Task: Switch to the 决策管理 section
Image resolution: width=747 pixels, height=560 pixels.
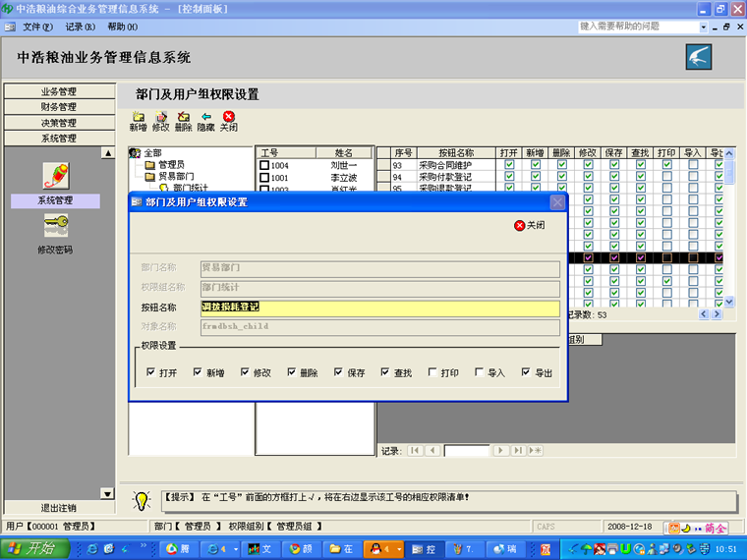Action: [x=59, y=123]
